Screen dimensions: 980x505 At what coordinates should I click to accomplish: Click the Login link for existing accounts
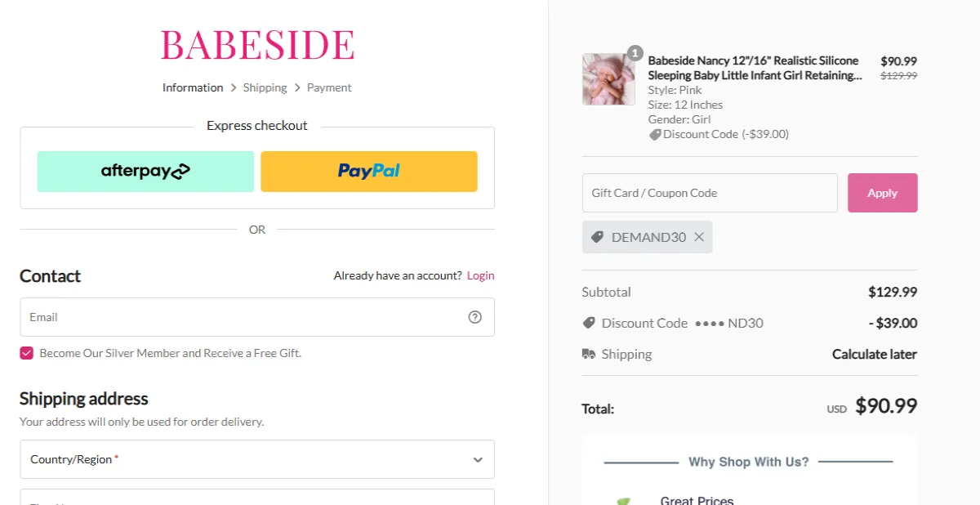point(480,275)
